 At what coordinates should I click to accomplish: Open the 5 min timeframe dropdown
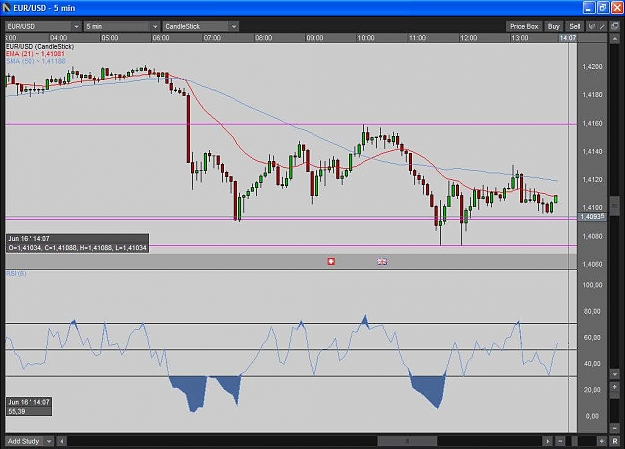coord(122,26)
